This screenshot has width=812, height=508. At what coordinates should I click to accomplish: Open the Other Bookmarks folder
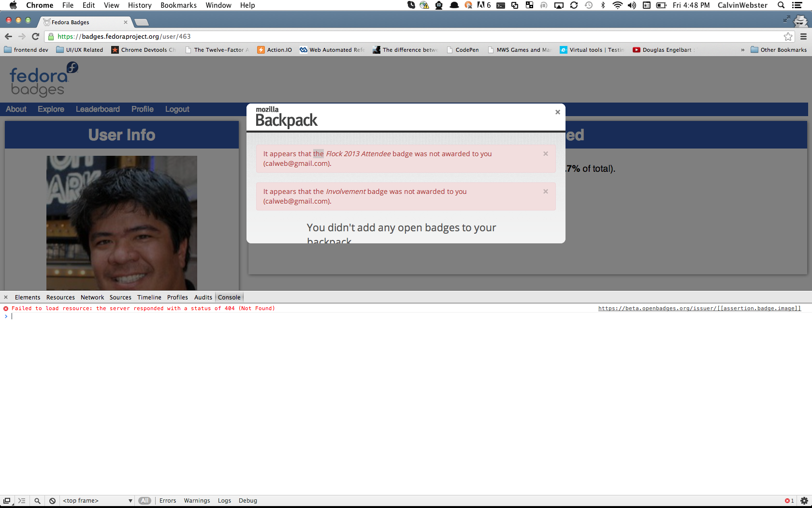click(x=779, y=50)
